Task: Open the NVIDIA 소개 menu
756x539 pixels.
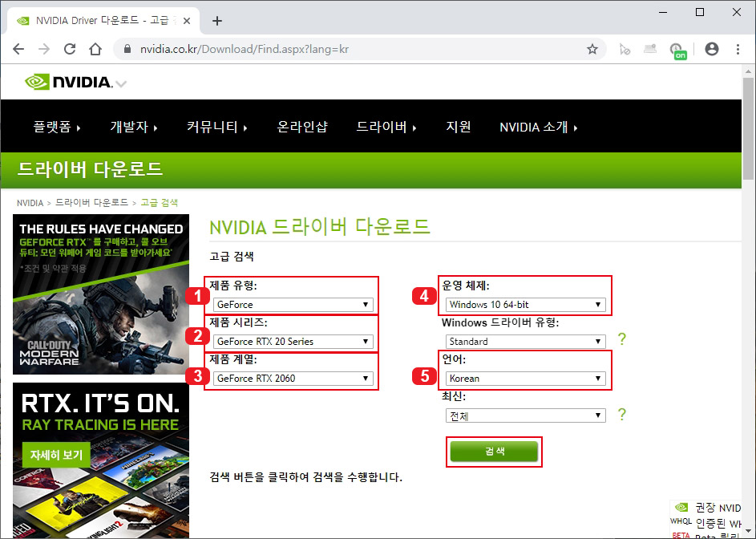Action: coord(539,127)
